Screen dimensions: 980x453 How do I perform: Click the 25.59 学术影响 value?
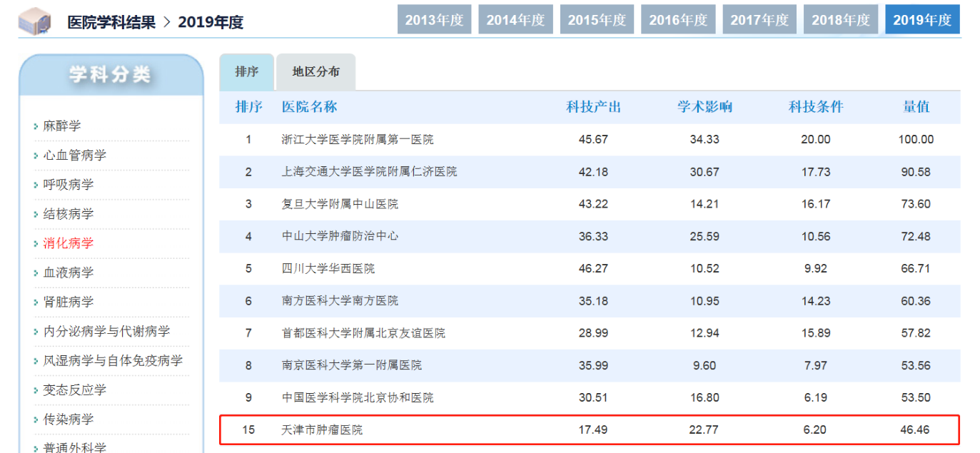click(704, 236)
